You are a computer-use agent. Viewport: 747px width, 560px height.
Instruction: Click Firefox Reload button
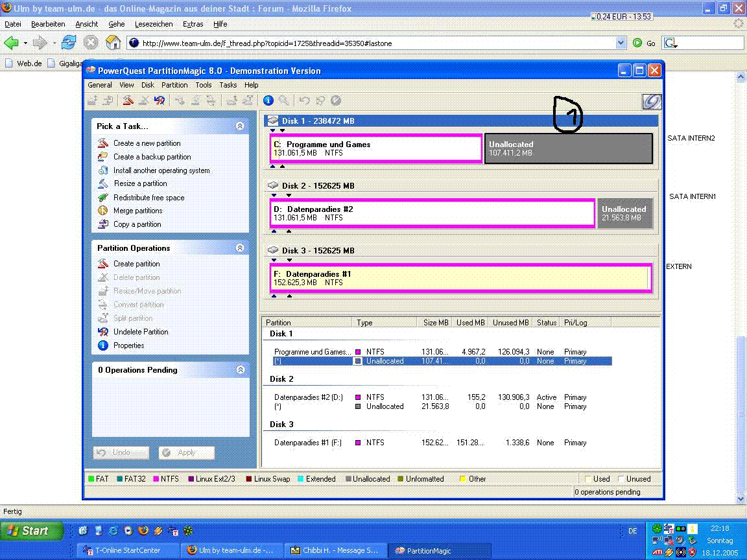69,43
